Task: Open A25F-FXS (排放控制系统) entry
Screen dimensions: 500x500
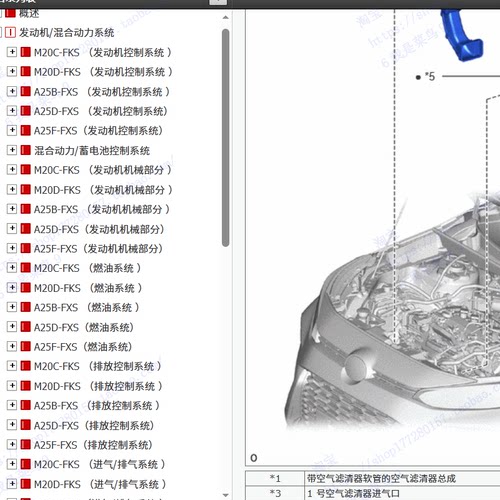Action: click(93, 445)
